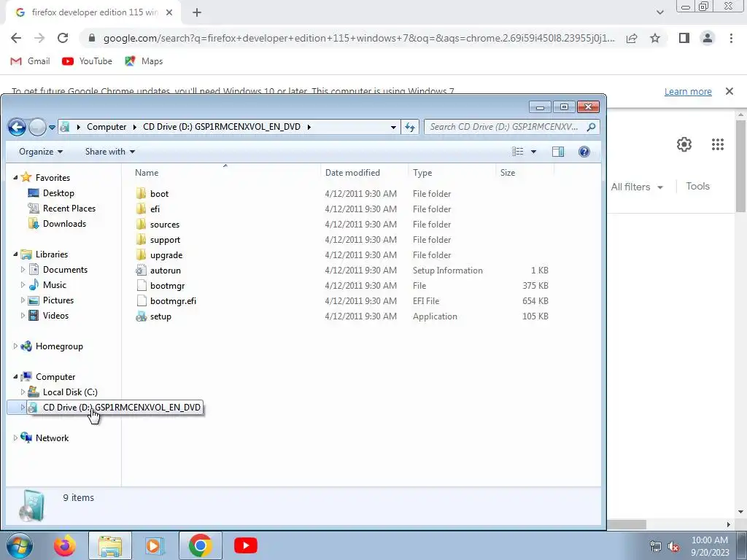Select the boot folder icon
Screen dimensions: 747x560
click(x=141, y=193)
